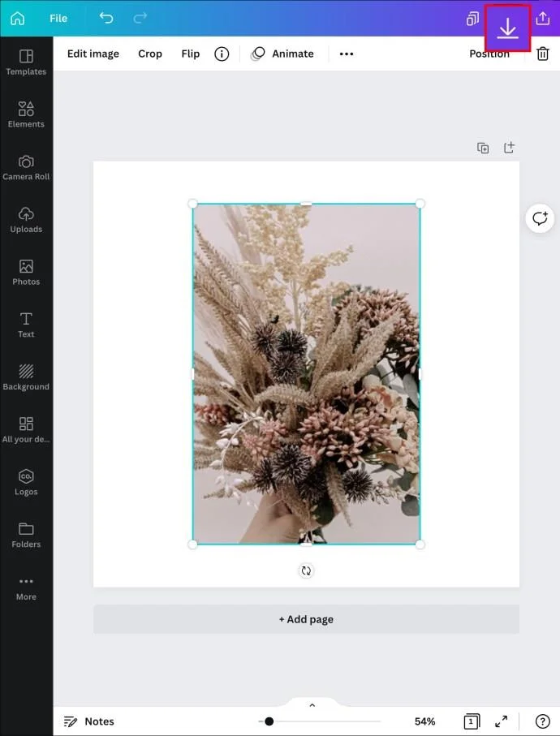Download the design
Viewport: 560px width, 736px height.
point(507,28)
